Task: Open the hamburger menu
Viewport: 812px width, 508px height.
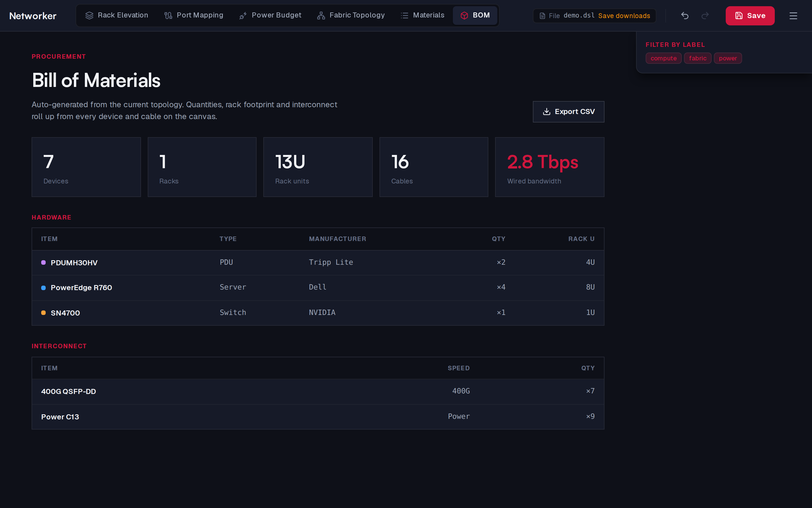Action: coord(793,16)
